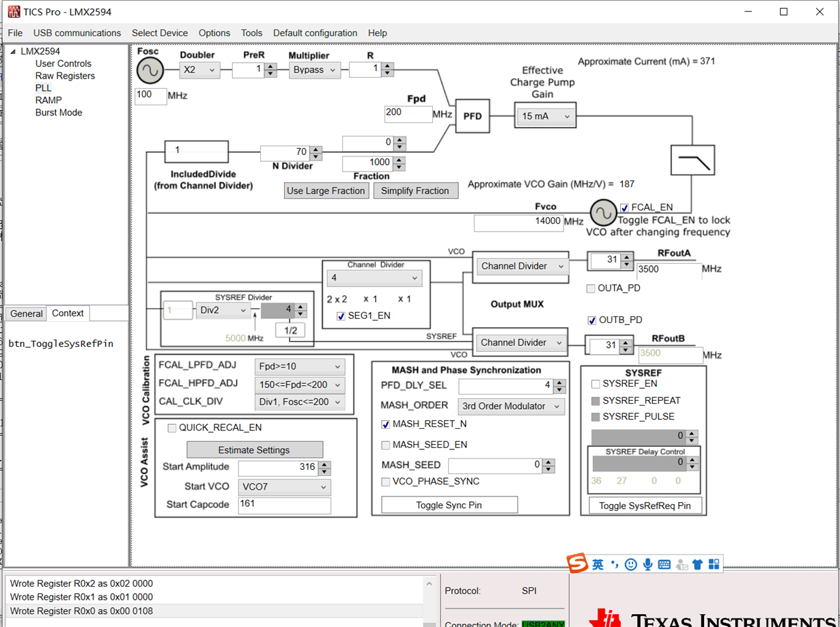
Task: Open the FCAL_LPFD_ADJ dropdown
Action: (299, 366)
